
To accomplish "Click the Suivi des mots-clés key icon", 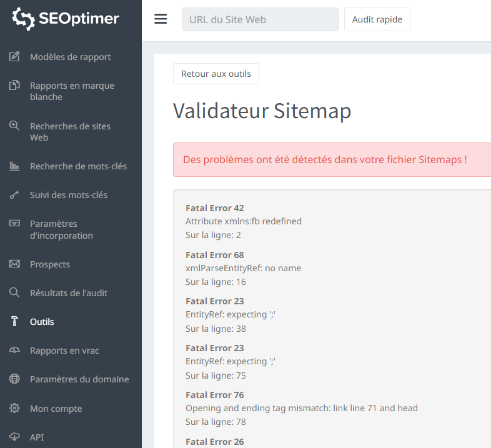I will pyautogui.click(x=14, y=195).
